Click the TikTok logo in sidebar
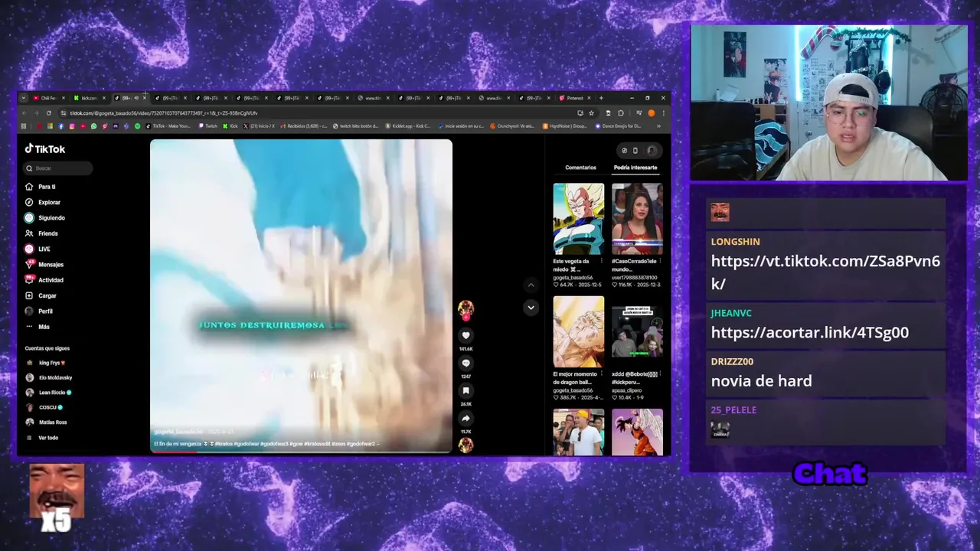 [45, 149]
